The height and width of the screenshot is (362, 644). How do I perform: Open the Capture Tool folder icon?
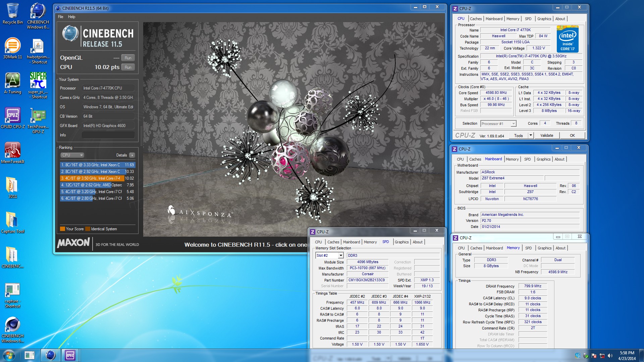pos(13,223)
